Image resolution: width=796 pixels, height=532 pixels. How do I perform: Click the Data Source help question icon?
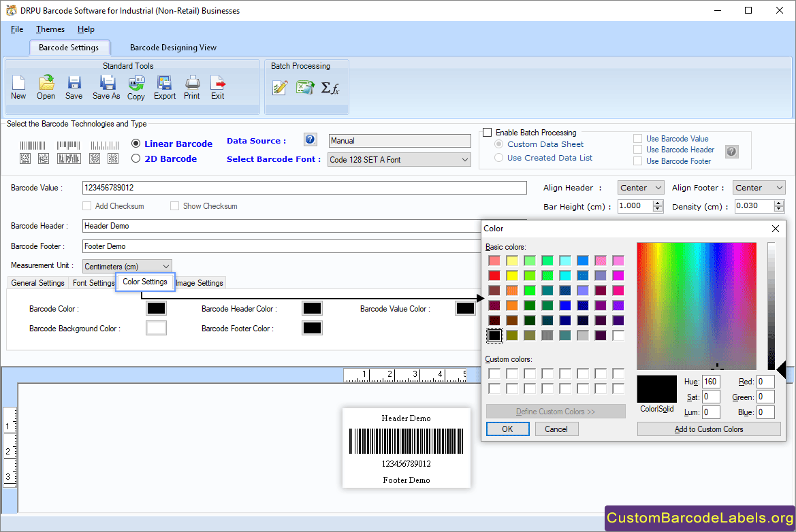(x=311, y=139)
